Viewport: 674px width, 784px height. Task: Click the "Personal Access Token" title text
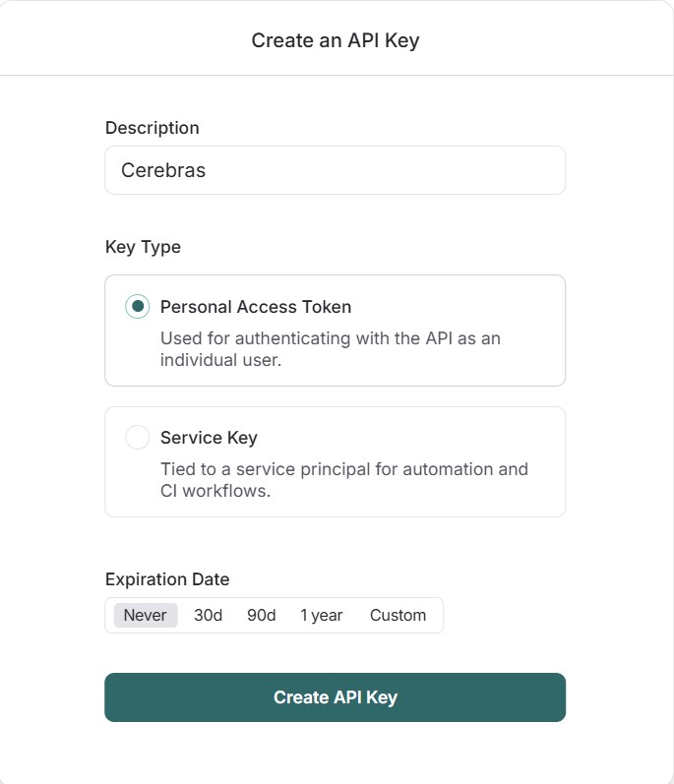pyautogui.click(x=256, y=306)
